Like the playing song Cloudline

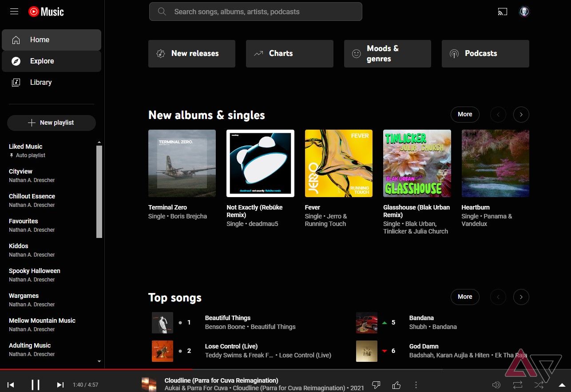point(396,384)
